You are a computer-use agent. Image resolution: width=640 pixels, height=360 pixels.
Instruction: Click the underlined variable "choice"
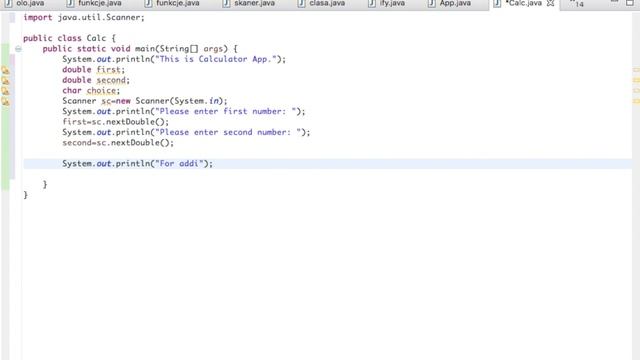tap(101, 91)
